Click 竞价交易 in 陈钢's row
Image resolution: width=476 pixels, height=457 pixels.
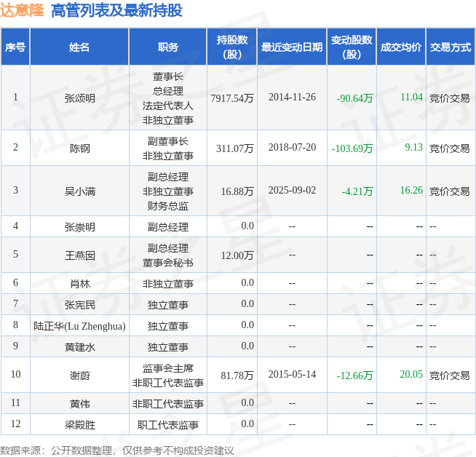coord(449,148)
